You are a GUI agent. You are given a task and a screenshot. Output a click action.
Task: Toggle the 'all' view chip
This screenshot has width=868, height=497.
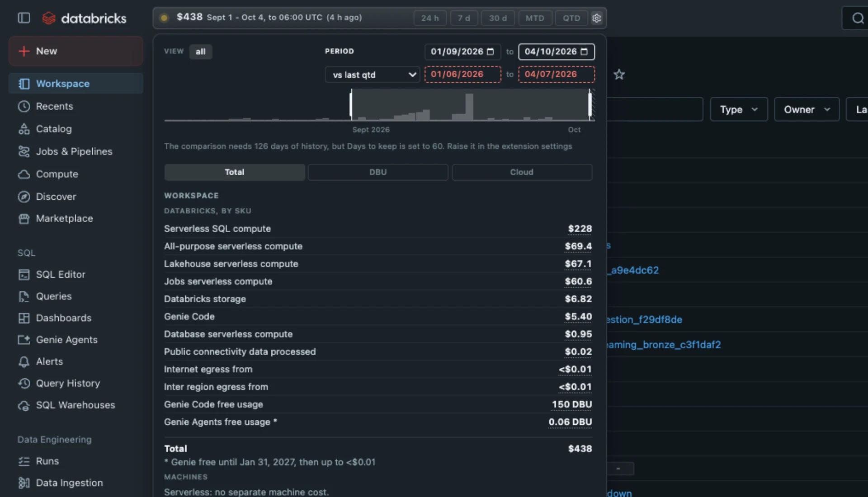click(x=200, y=52)
